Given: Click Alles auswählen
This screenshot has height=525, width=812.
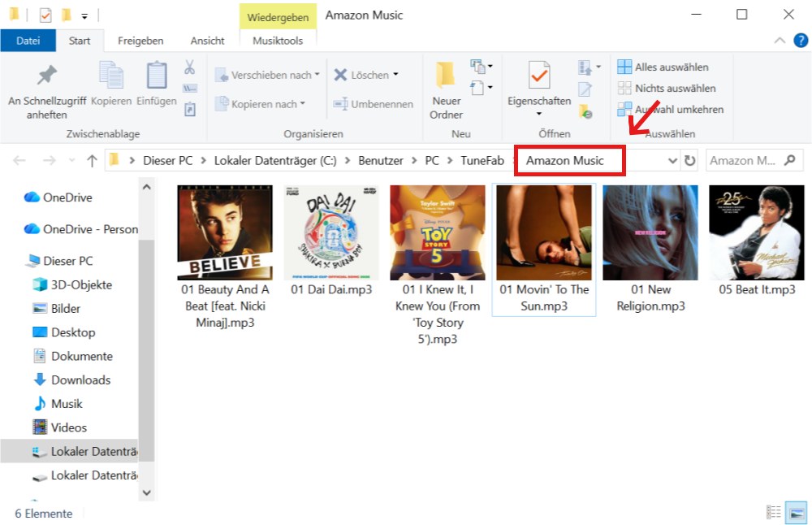Looking at the screenshot, I should (663, 67).
